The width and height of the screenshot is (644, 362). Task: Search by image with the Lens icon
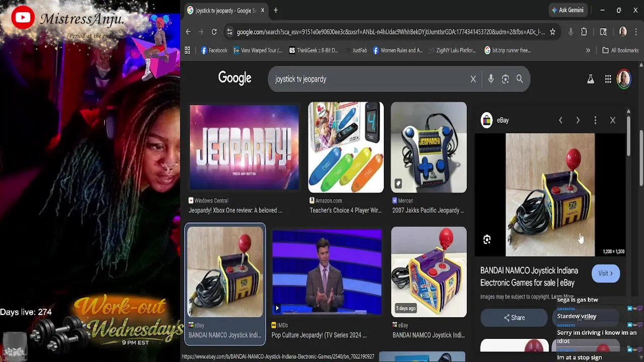coord(505,79)
